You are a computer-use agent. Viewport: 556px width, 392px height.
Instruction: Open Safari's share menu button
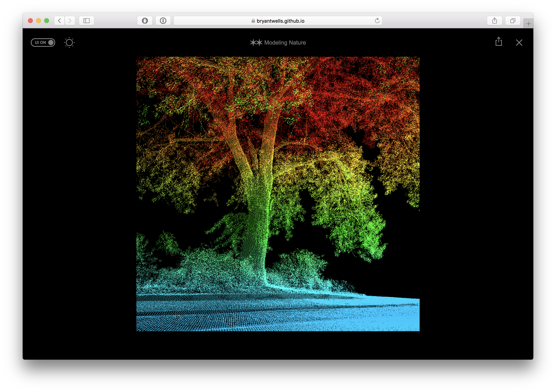(x=494, y=21)
